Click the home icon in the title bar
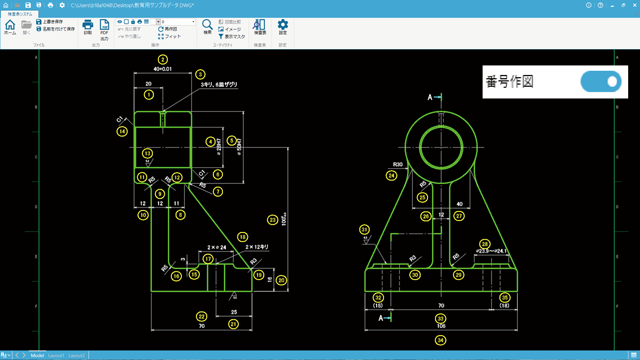The height and width of the screenshot is (360, 640). pyautogui.click(x=6, y=5)
